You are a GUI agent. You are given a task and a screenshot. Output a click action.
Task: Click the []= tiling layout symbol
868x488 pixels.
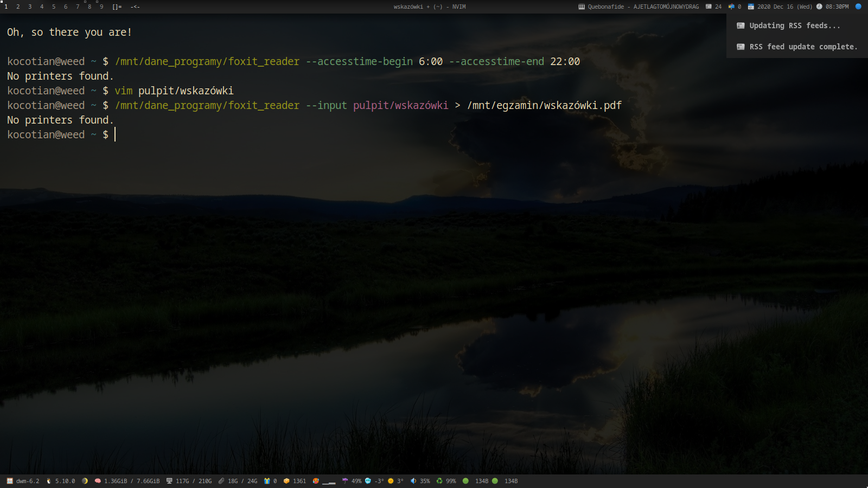117,7
